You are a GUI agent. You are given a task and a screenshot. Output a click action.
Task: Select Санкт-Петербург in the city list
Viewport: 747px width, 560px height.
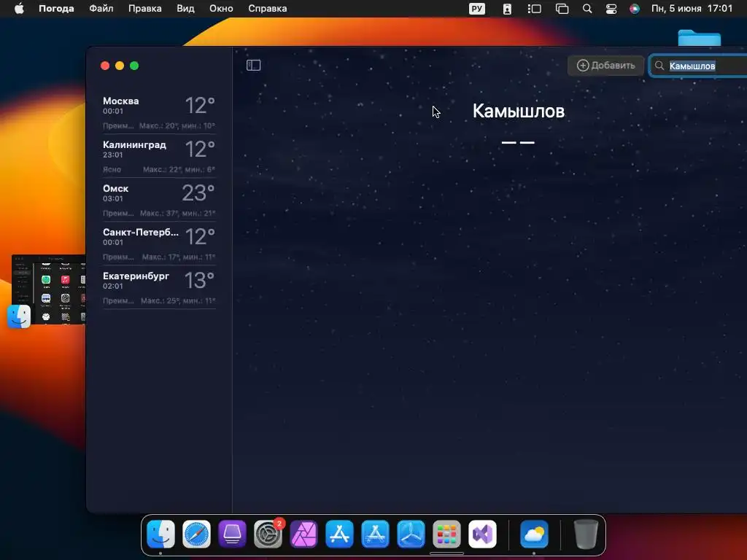click(159, 244)
